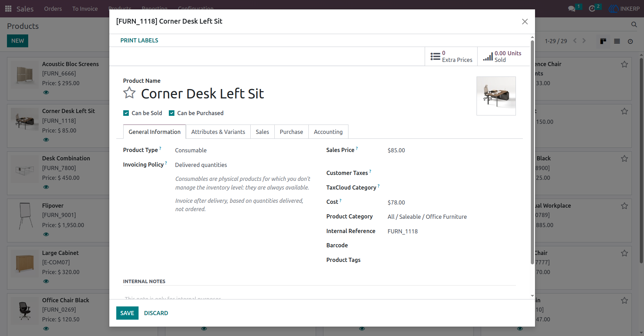Viewport: 644px width, 336px height.
Task: Open the search magnifier icon
Action: point(634,25)
